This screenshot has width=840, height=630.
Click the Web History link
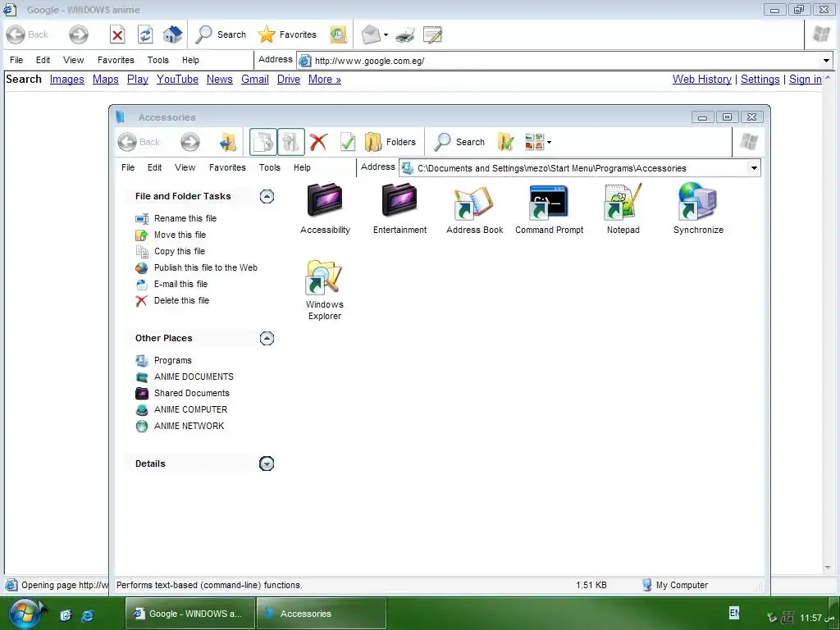pyautogui.click(x=702, y=80)
